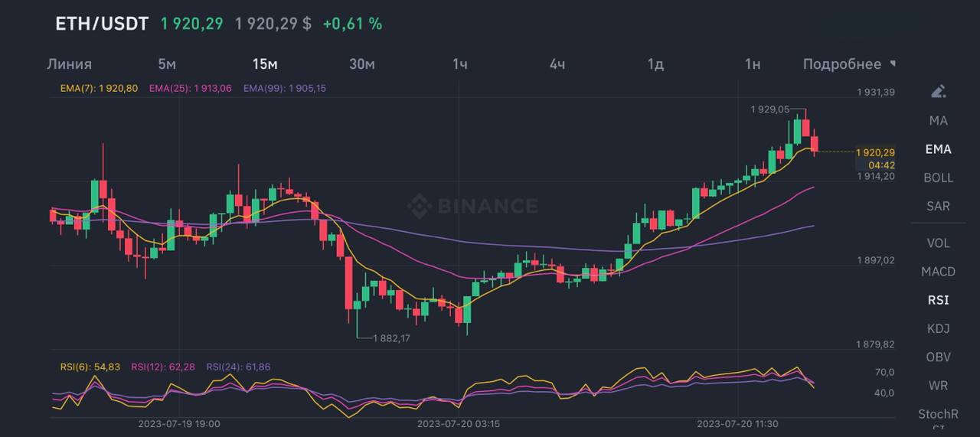The image size is (980, 437).
Task: Click the dollar price 1 920,29 $
Action: pos(273,24)
